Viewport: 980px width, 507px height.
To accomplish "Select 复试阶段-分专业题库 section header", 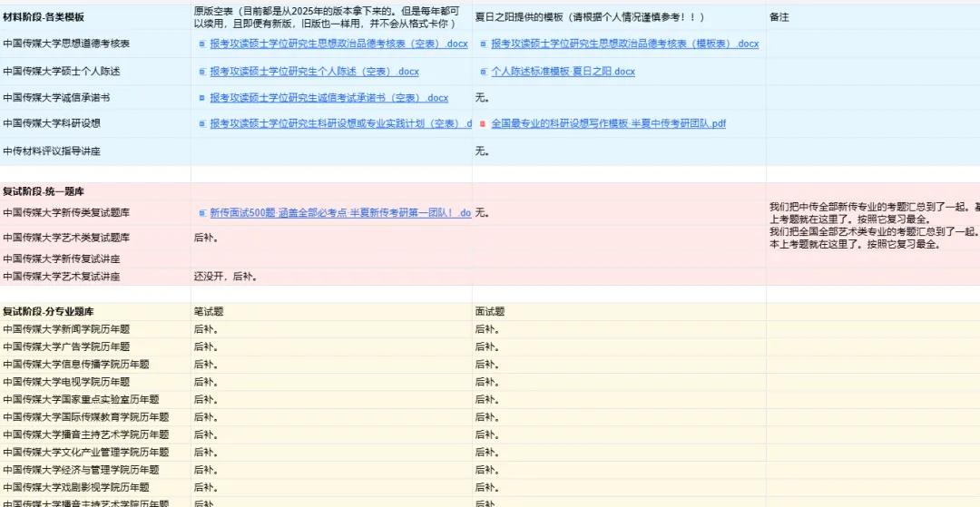I will pos(95,312).
